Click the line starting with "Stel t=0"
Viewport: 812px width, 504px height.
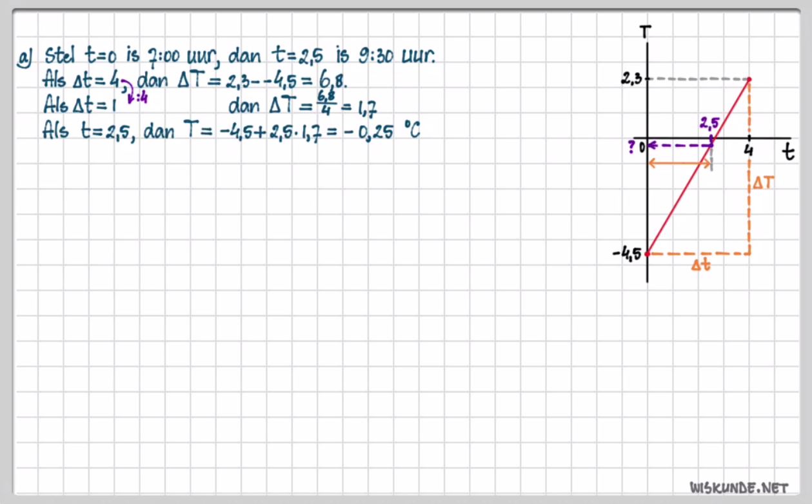[x=240, y=55]
